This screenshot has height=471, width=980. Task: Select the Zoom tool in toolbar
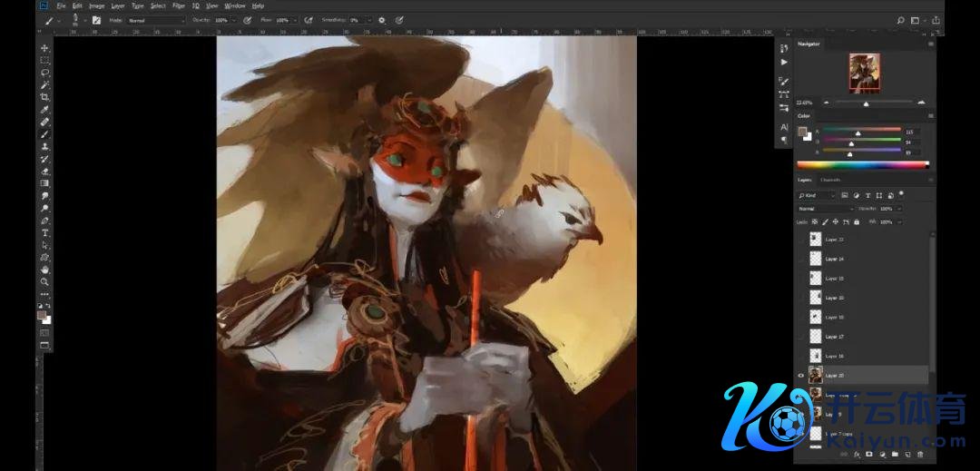tap(44, 281)
